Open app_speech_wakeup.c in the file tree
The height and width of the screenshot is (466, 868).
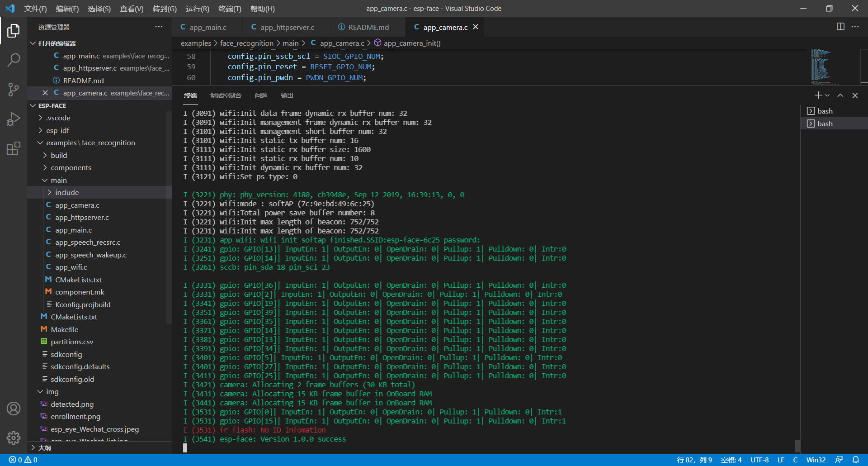tap(99, 255)
